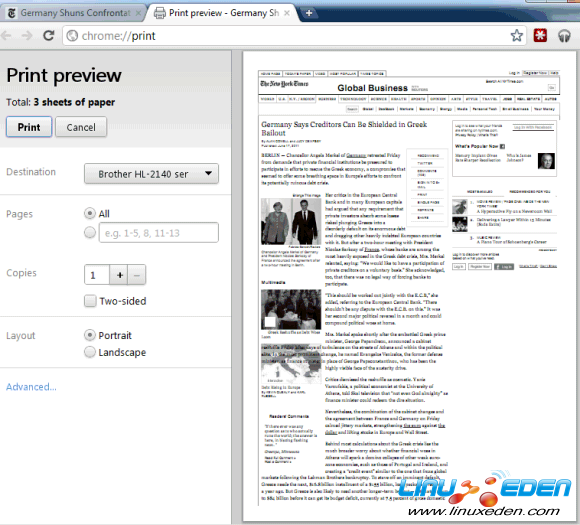This screenshot has height=525, width=580.
Task: Select the Print preview tab
Action: tap(222, 13)
